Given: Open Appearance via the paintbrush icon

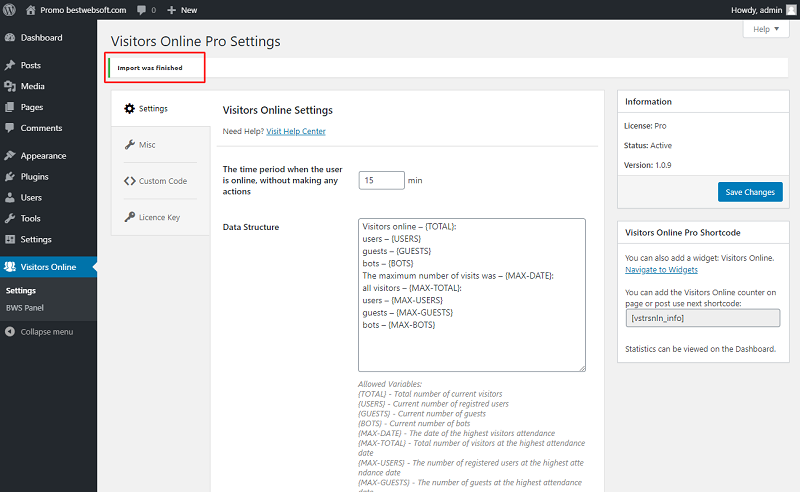Looking at the screenshot, I should (x=9, y=156).
